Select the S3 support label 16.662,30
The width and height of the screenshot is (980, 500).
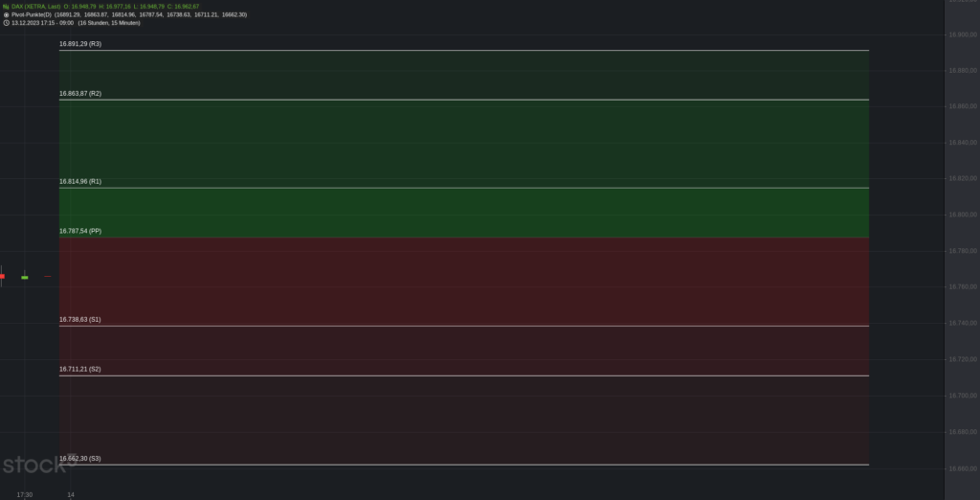coord(80,459)
